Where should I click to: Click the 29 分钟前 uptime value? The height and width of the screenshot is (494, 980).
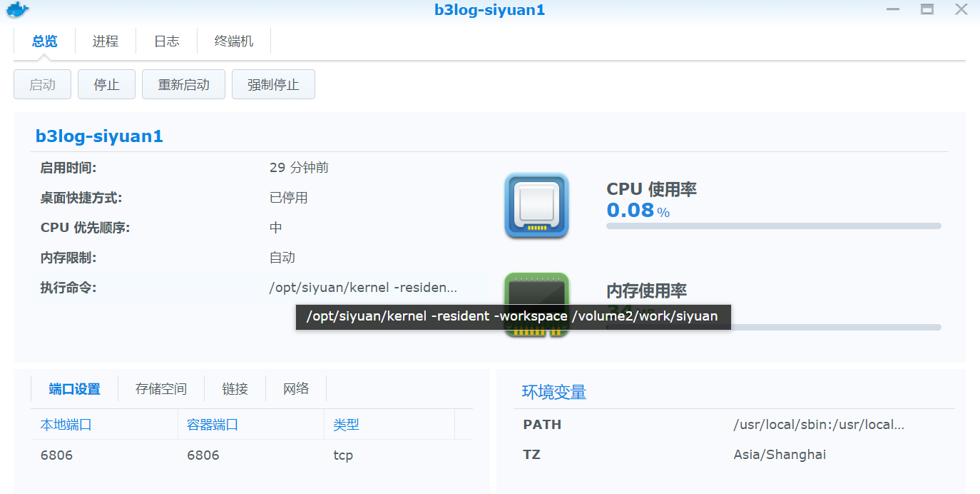click(x=299, y=168)
